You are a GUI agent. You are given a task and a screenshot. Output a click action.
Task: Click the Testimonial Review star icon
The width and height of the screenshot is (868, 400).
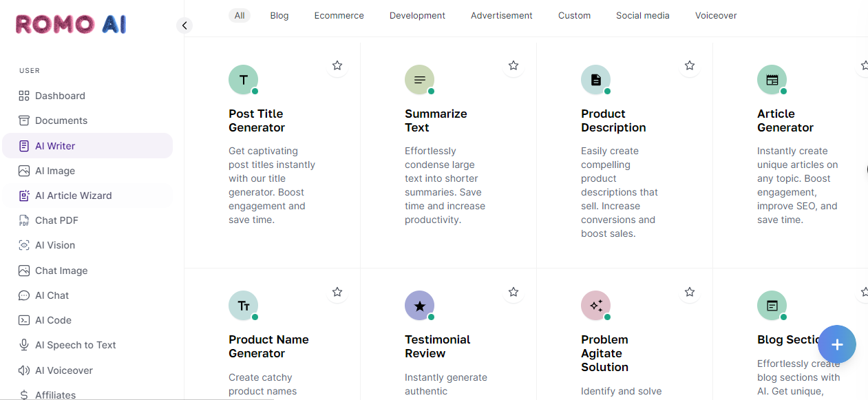pyautogui.click(x=419, y=306)
